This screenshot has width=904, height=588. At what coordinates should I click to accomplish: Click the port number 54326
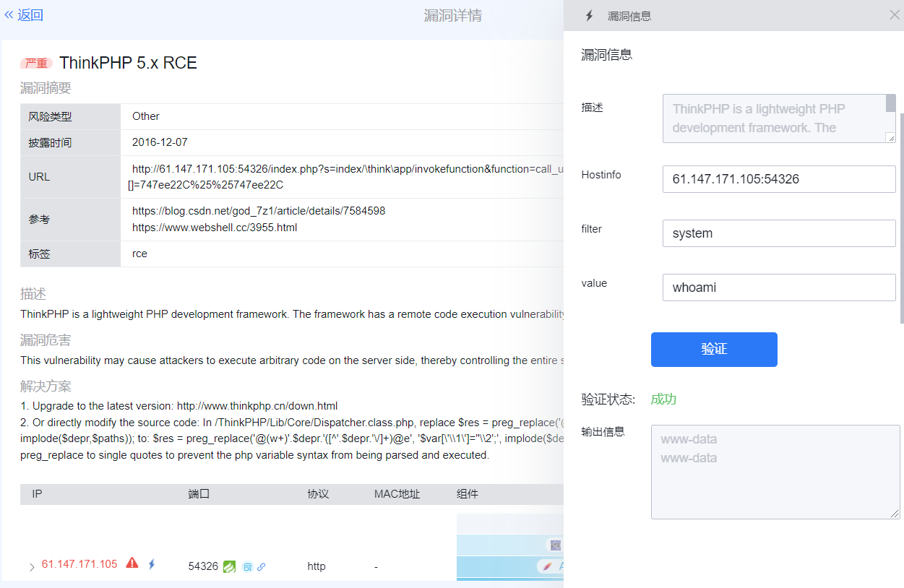click(x=203, y=566)
